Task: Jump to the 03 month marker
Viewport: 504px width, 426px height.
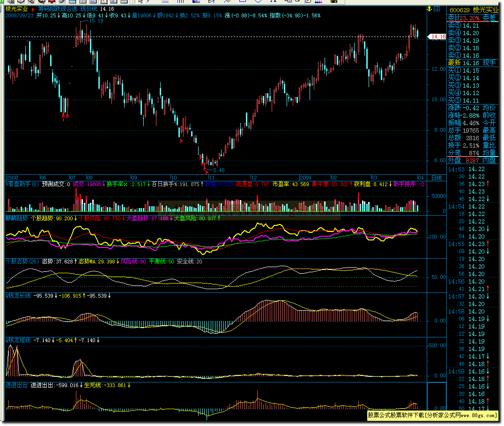Action: (374, 178)
